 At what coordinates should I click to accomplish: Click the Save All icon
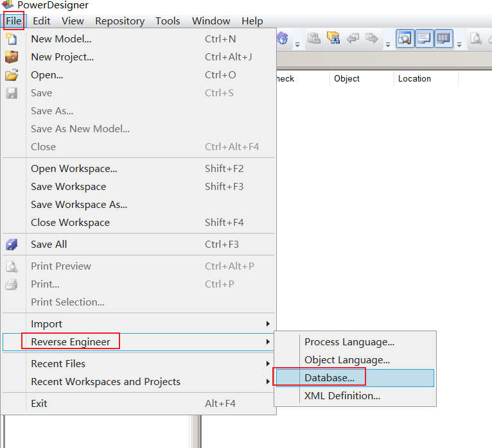[12, 245]
